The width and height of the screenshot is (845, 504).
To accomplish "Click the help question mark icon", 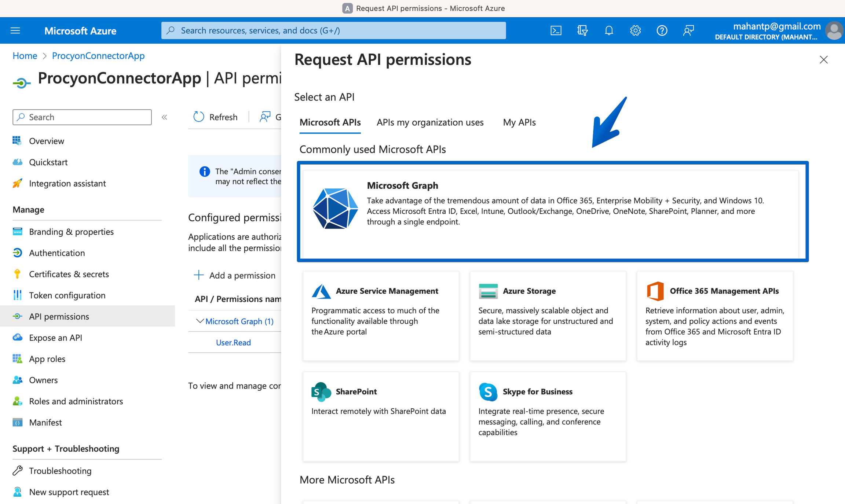I will [x=662, y=30].
